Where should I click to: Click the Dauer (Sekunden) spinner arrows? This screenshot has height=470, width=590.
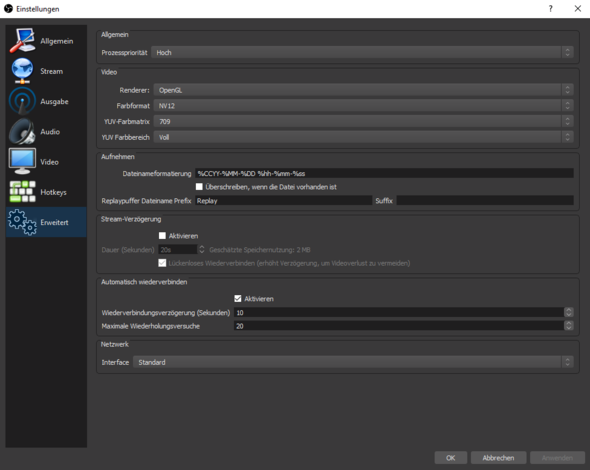click(202, 249)
